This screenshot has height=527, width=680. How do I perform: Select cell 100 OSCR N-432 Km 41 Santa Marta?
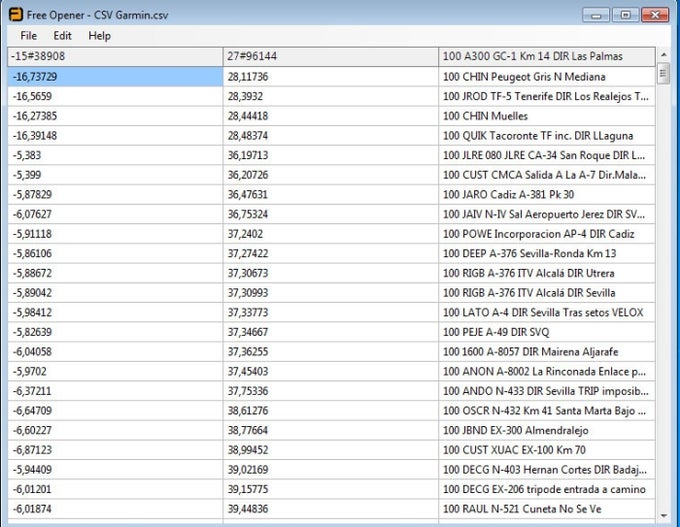pyautogui.click(x=547, y=411)
